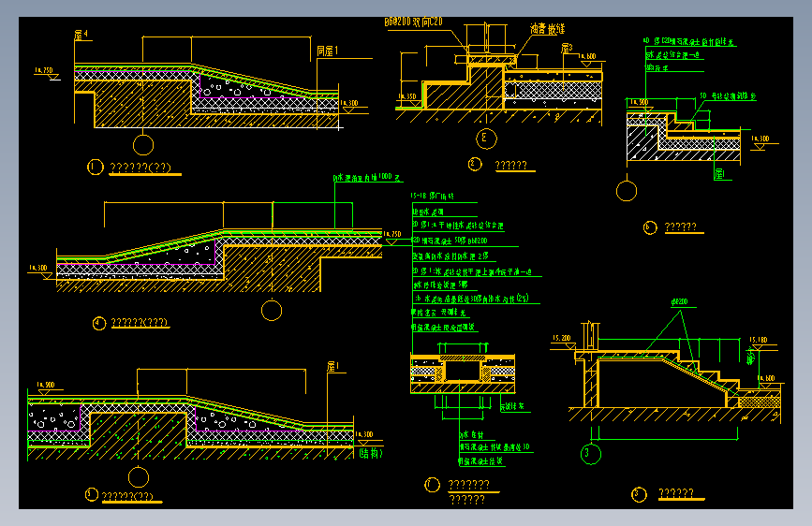Screen dimensions: 812x526
Task: Click detail number bubble 7
Action: (433, 485)
